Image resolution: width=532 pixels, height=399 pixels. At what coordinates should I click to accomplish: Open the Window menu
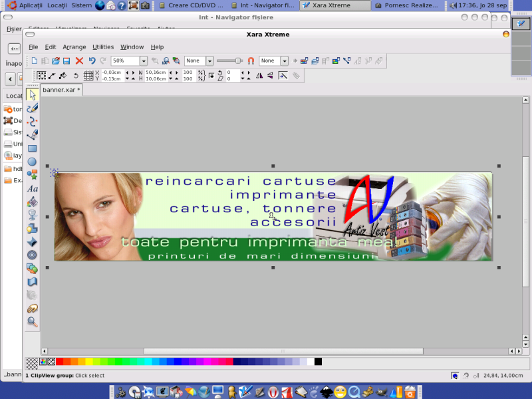(x=132, y=47)
